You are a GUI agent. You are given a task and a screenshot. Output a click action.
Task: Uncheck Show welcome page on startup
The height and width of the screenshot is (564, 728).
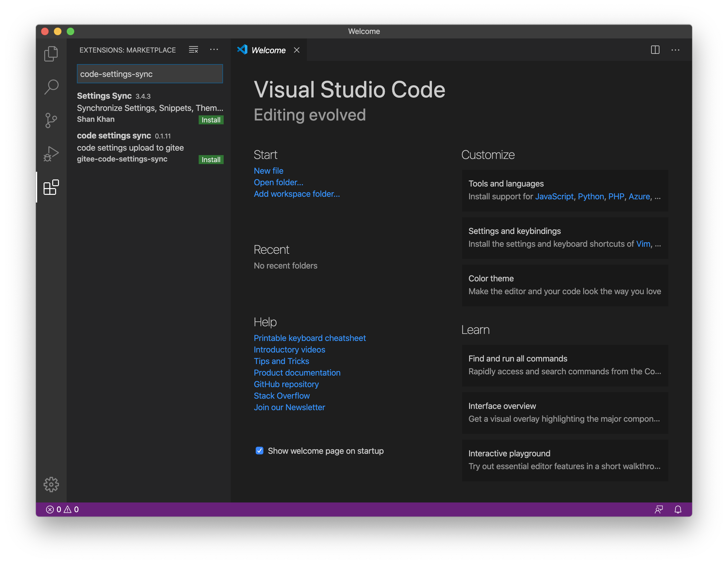click(x=259, y=451)
